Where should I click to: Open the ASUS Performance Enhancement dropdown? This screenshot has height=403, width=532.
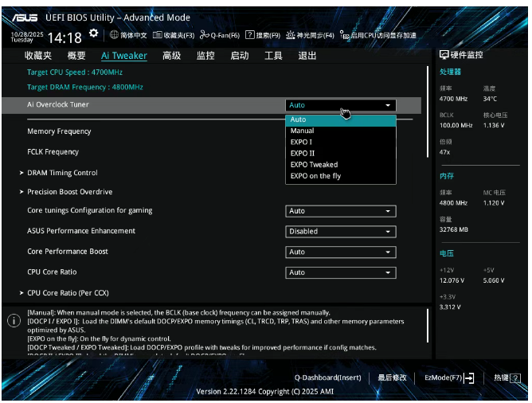click(x=341, y=232)
